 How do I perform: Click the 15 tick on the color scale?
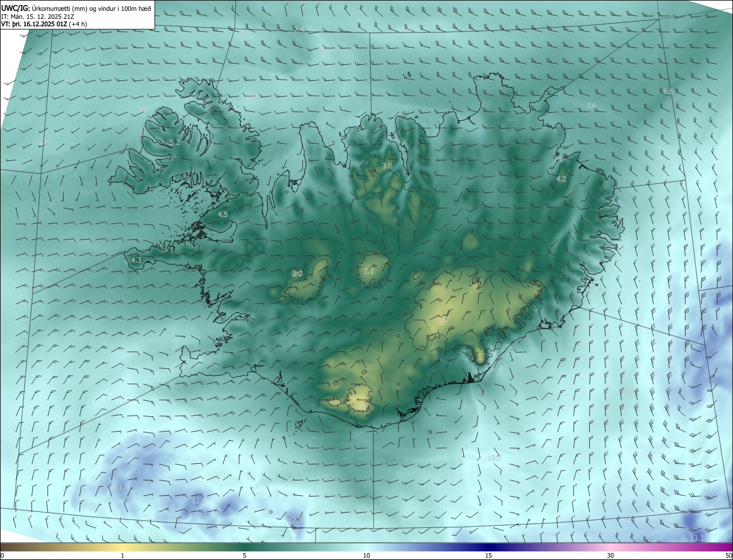(488, 555)
